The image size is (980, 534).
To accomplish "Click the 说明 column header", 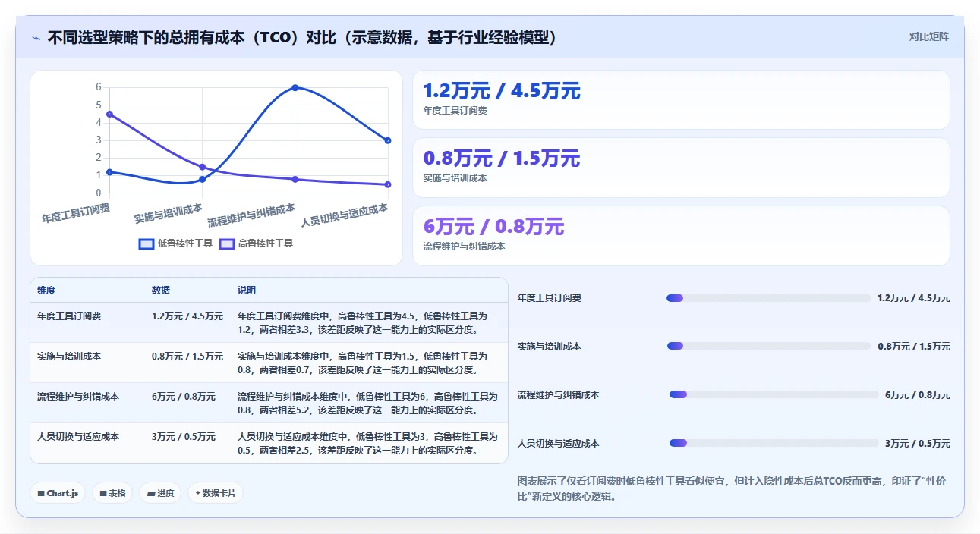I will (247, 291).
